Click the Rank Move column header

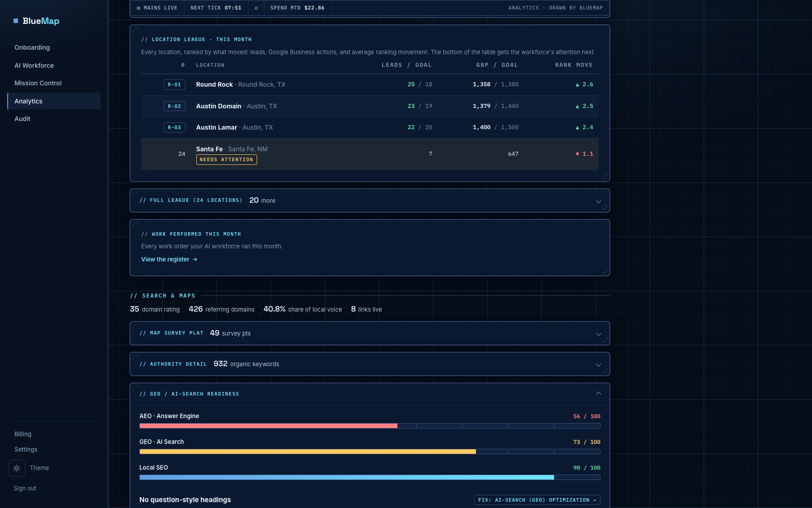point(574,65)
